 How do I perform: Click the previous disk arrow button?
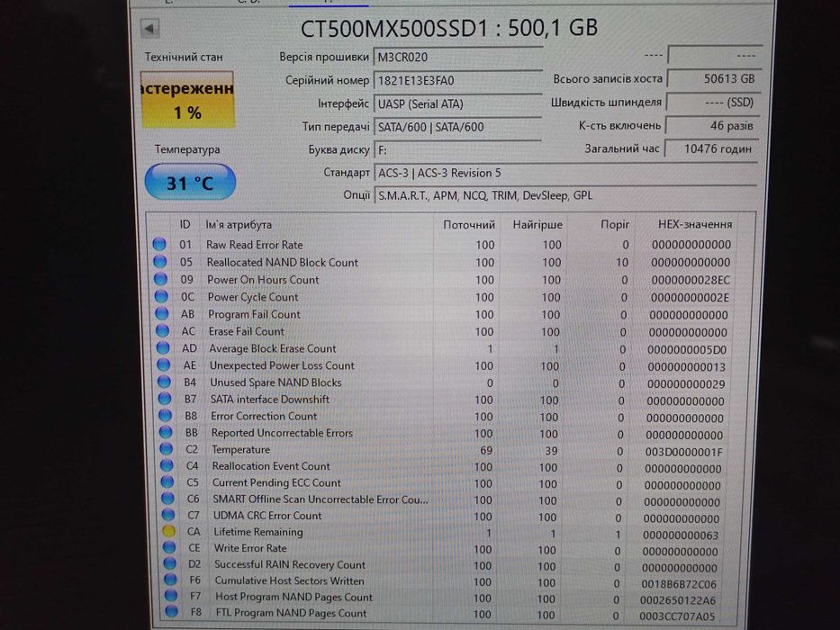(149, 29)
